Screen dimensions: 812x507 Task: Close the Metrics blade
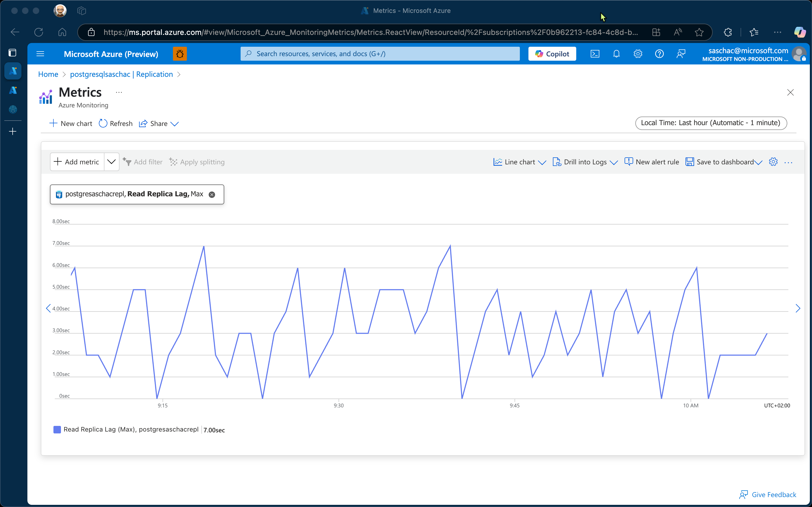(x=790, y=92)
